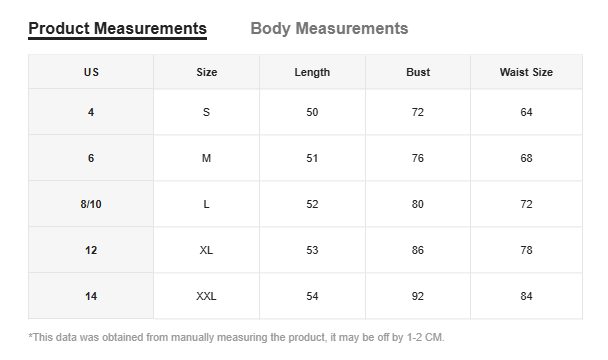Click the Waist Size column header
The height and width of the screenshot is (360, 608).
click(x=526, y=72)
